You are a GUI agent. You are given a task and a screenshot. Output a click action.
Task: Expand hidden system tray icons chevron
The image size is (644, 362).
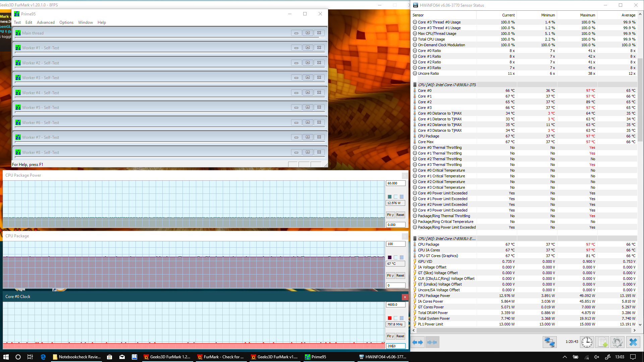click(565, 357)
